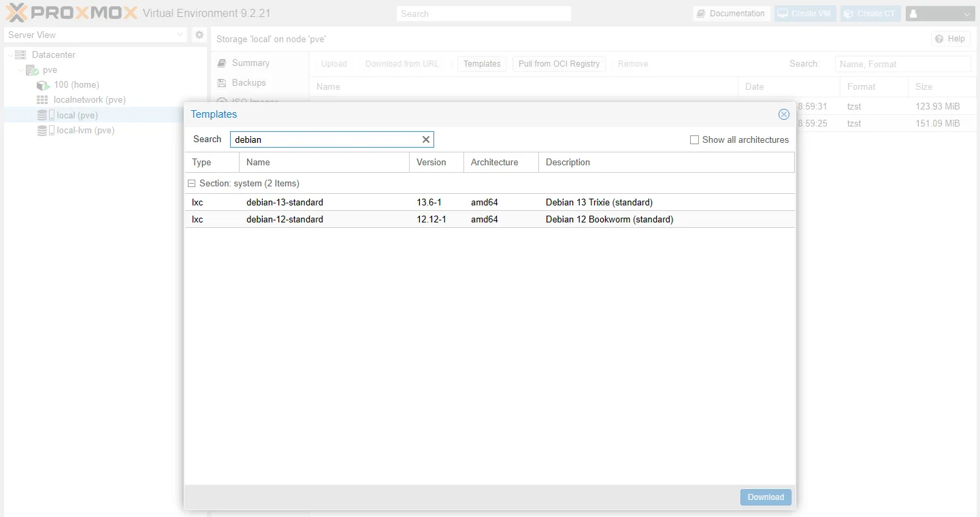Select the debian-13-standard template row
980x517 pixels.
[x=489, y=202]
